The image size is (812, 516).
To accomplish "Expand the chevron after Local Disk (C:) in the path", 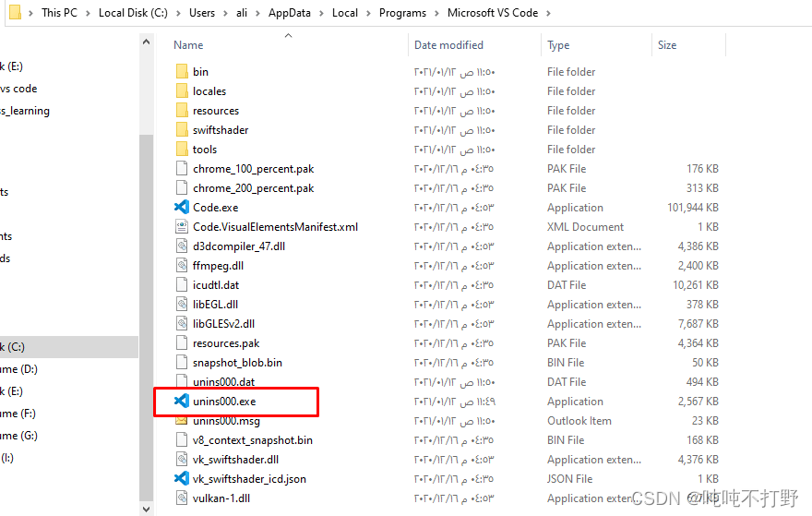I will coord(178,13).
